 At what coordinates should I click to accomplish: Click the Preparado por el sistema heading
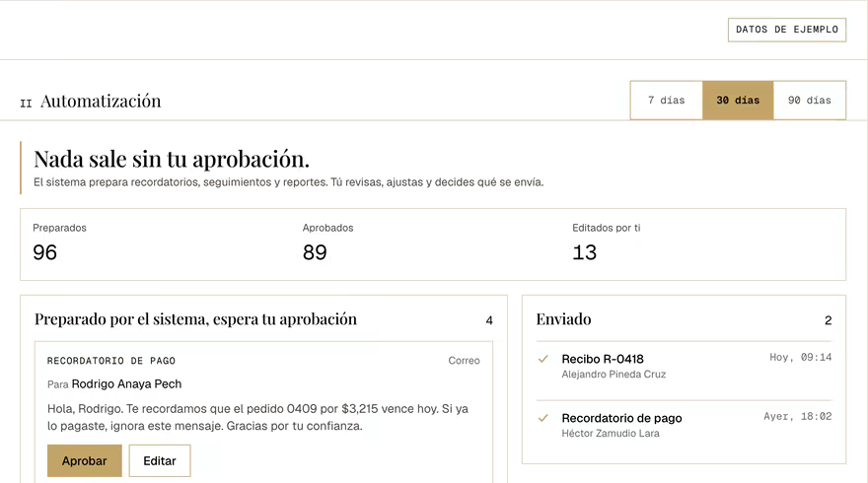(195, 319)
